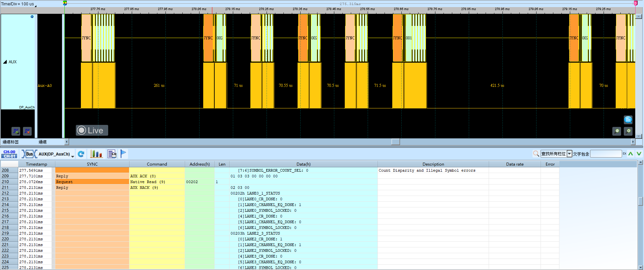644x270 pixels.
Task: Click the CH-00 CH-01 channel selector icon
Action: click(9, 154)
